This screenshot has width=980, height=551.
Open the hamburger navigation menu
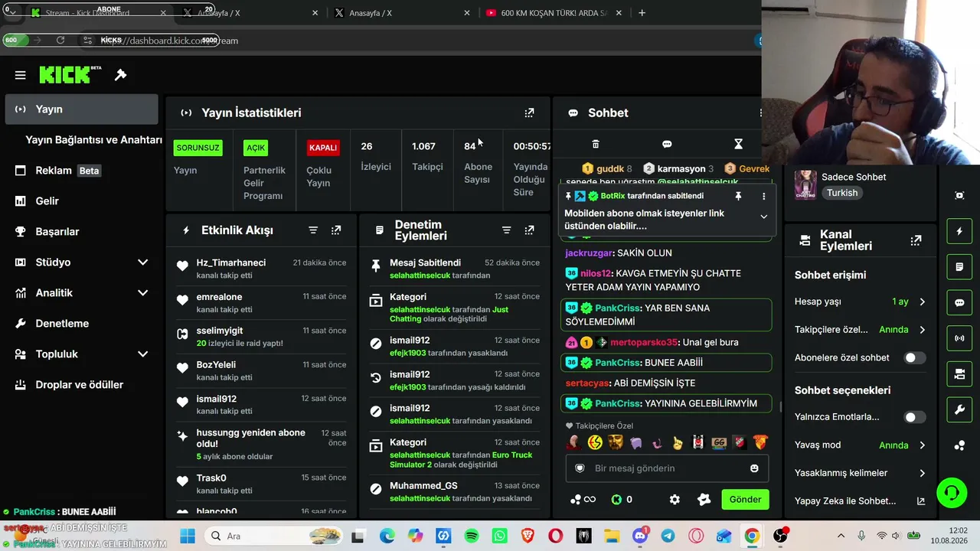(x=21, y=75)
